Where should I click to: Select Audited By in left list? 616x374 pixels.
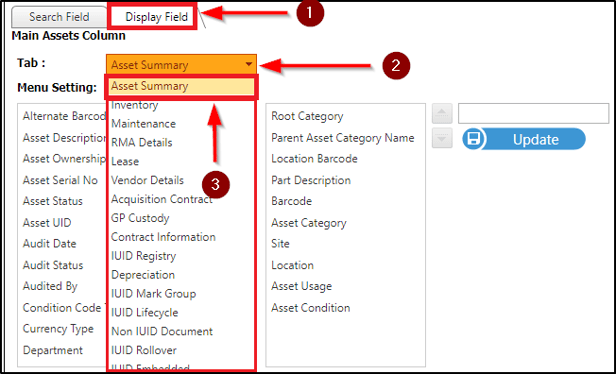click(50, 286)
